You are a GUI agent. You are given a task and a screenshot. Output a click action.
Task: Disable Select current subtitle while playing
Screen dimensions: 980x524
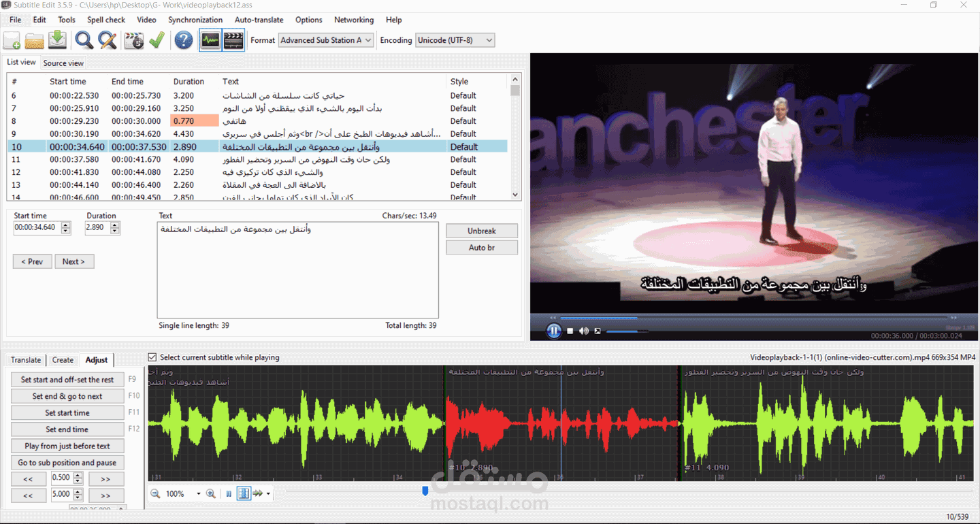(150, 357)
